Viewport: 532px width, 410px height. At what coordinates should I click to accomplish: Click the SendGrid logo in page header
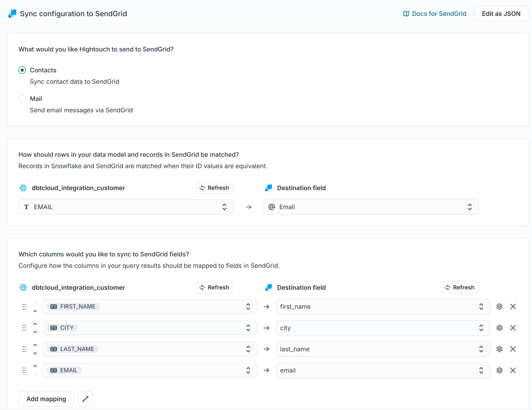point(12,14)
